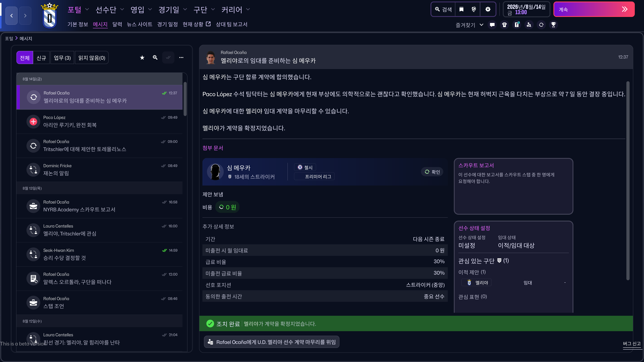
Task: Open the 달력 tab
Action: 117,24
